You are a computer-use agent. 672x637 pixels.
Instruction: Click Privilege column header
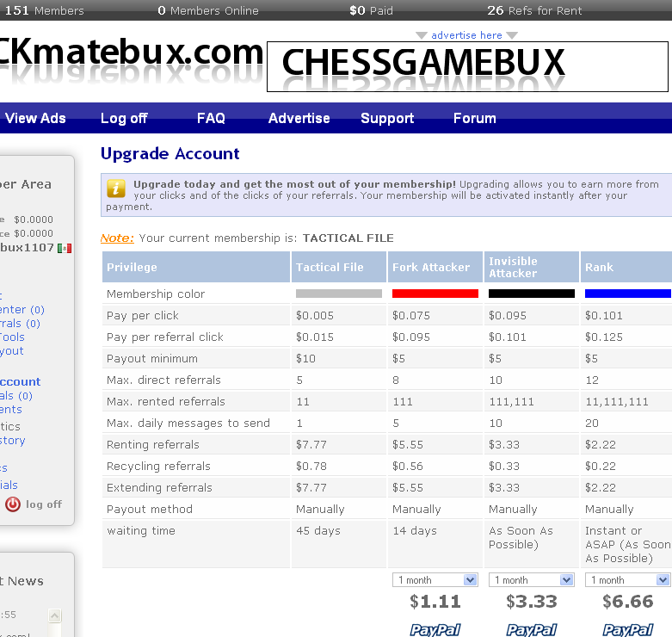(x=196, y=267)
